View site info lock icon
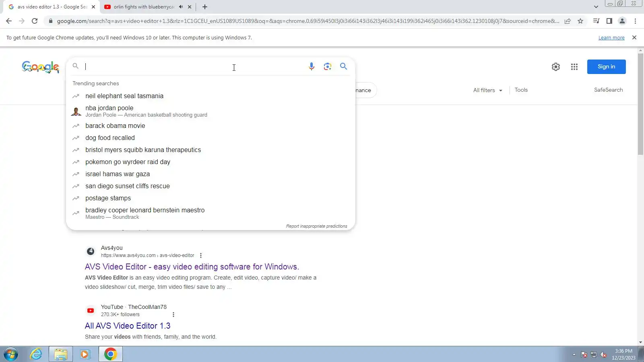The width and height of the screenshot is (644, 362). pyautogui.click(x=50, y=21)
